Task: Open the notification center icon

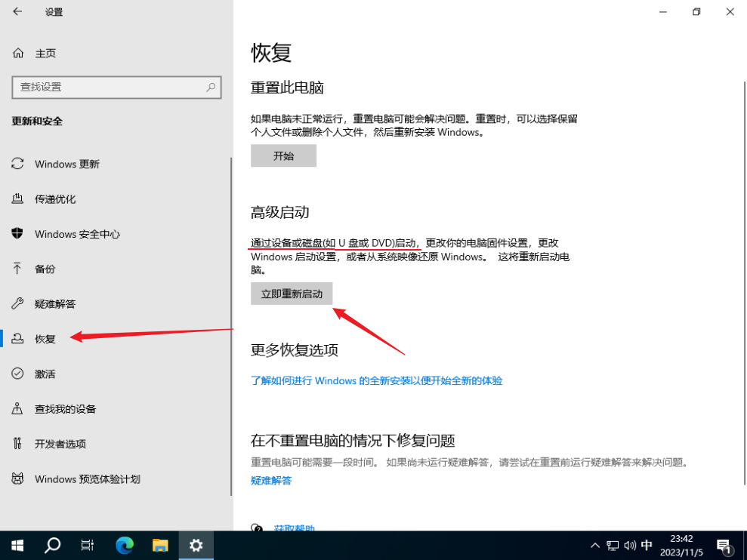Action: coord(724,546)
